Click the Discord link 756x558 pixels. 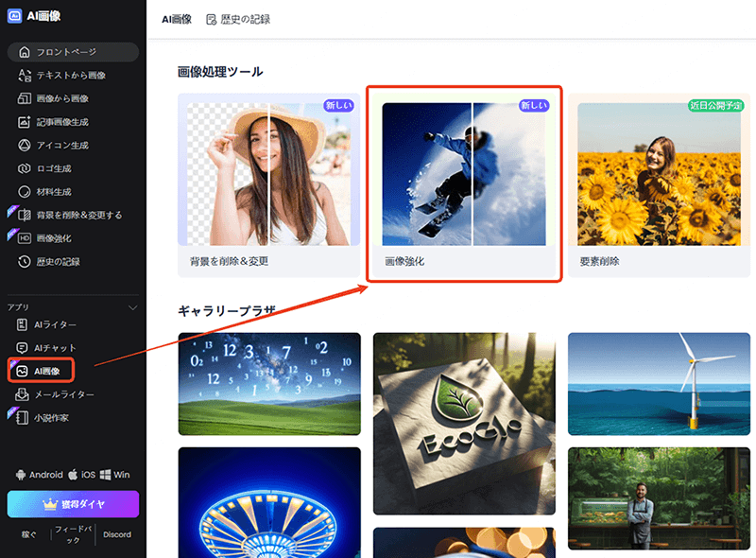point(117,535)
